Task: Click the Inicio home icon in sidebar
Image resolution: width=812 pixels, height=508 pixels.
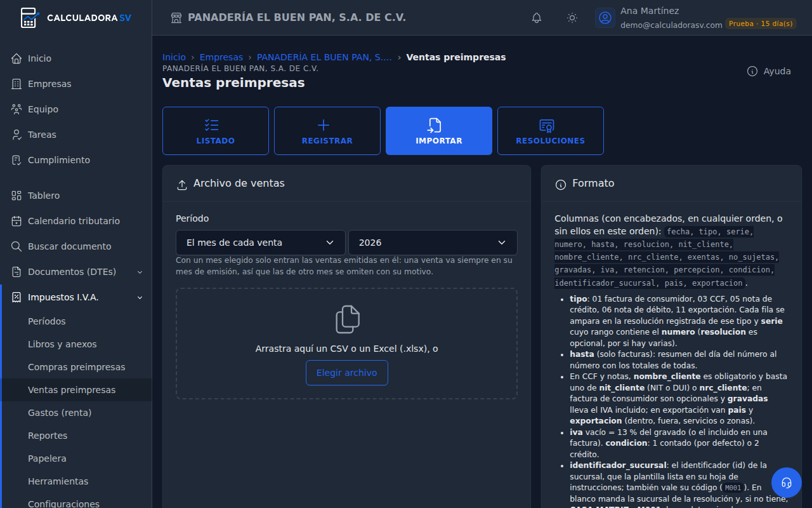Action: 17,58
